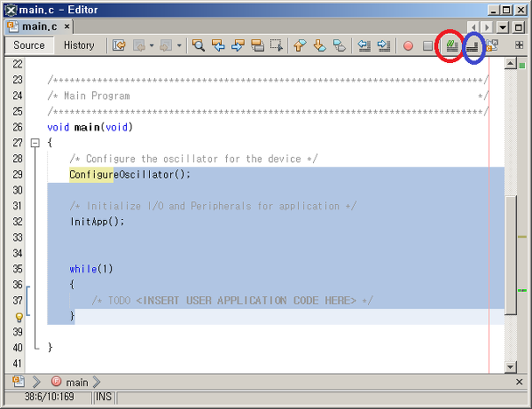Screen dimensions: 532x409
Task: Click the cursor position 38:6/10:169 status
Action: 49,397
